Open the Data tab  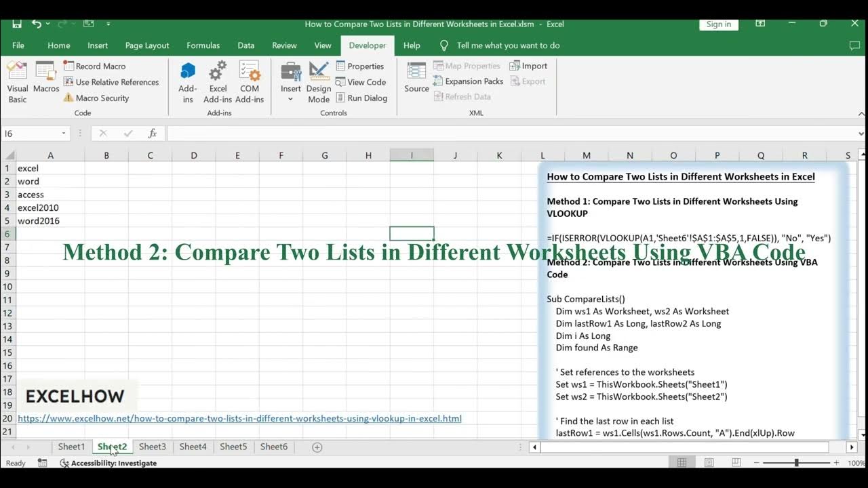click(x=246, y=45)
